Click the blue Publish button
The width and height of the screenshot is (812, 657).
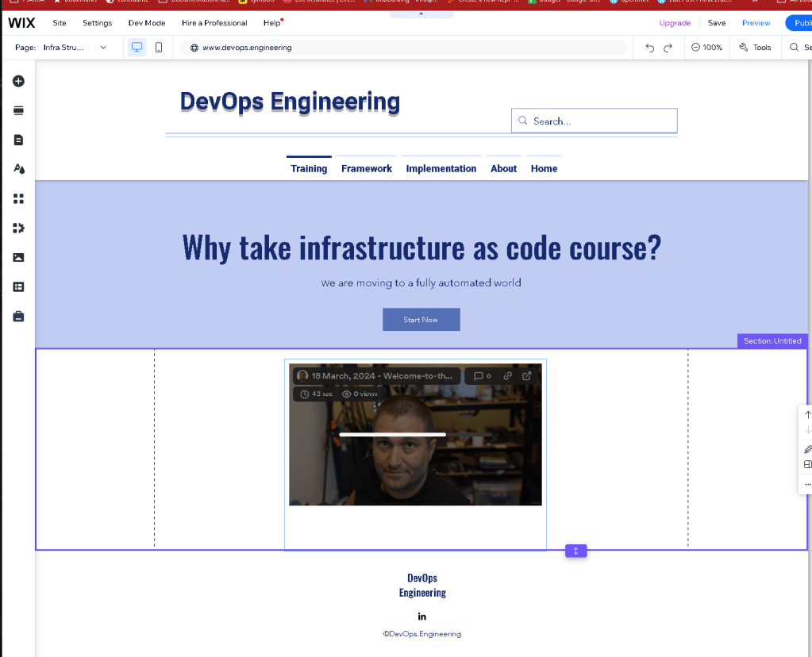click(x=799, y=23)
